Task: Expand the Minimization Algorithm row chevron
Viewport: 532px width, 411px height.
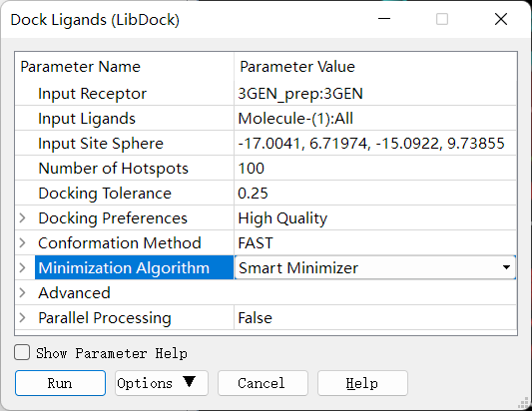Action: point(22,268)
